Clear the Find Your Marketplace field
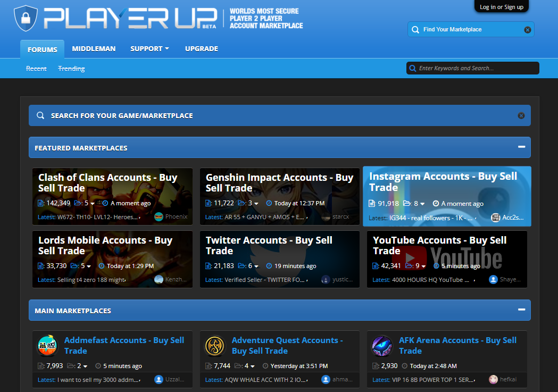Viewport: 558px width, 392px height. coord(527,30)
